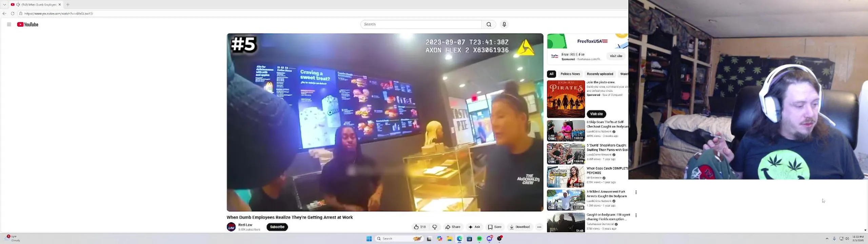Open the Ask AI button
This screenshot has height=244, width=868.
click(474, 227)
